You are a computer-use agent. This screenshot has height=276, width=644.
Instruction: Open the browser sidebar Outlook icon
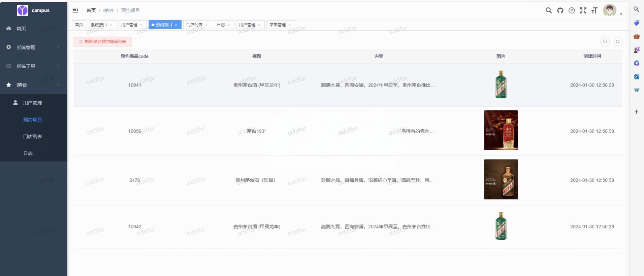636,77
